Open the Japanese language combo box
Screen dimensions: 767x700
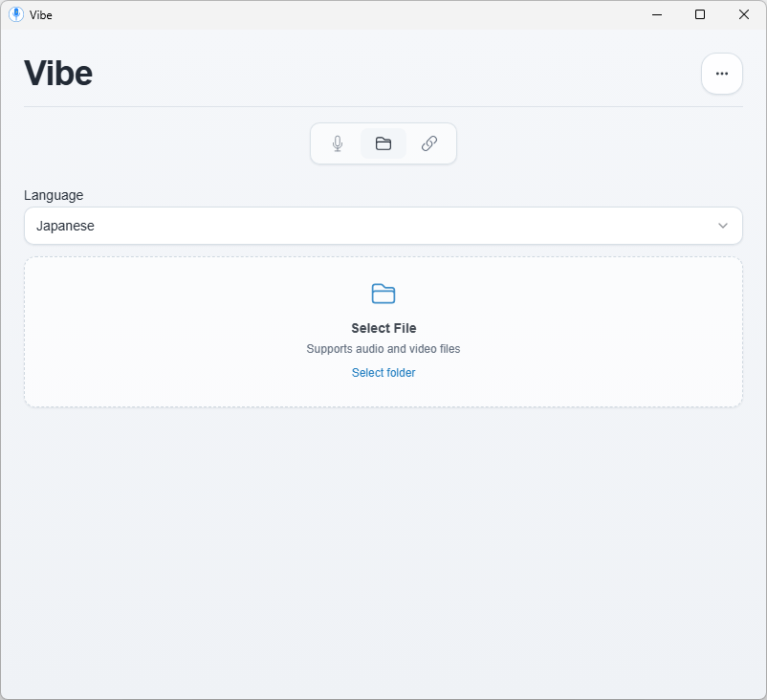pos(373,226)
